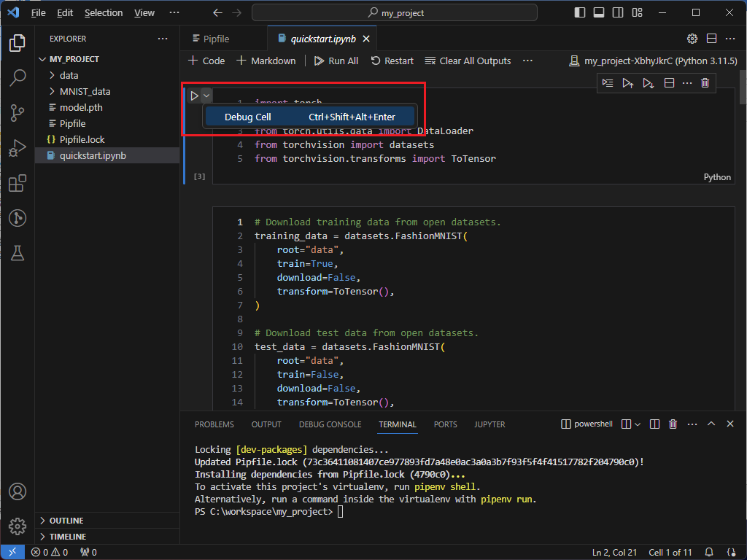The image size is (747, 560).
Task: Switch to JUPYTER panel tab
Action: (x=489, y=424)
